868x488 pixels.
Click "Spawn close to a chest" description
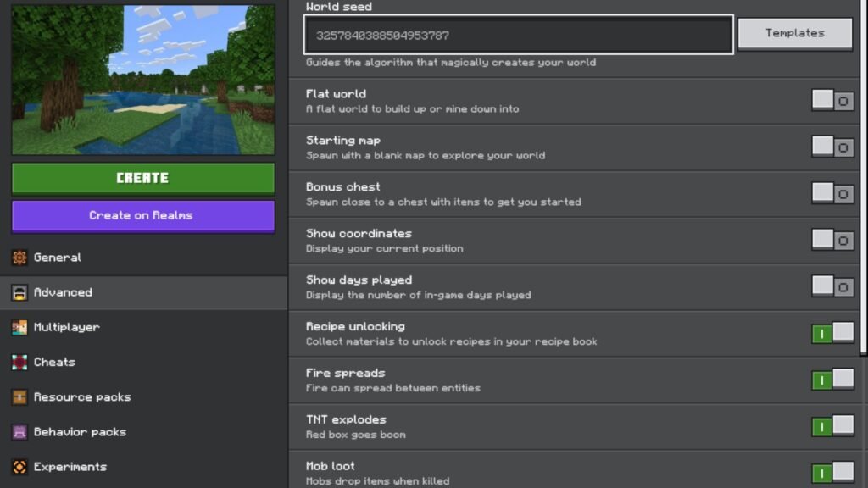tap(443, 202)
